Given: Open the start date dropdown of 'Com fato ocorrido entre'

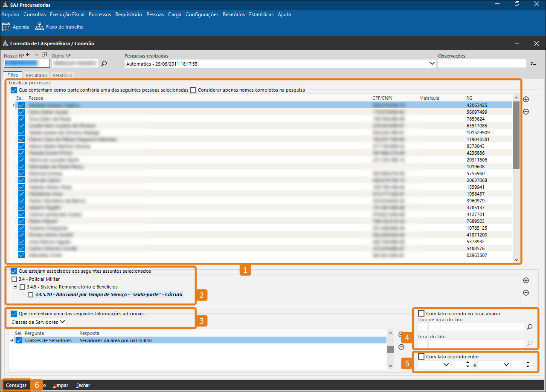Looking at the screenshot, I should pyautogui.click(x=447, y=365).
